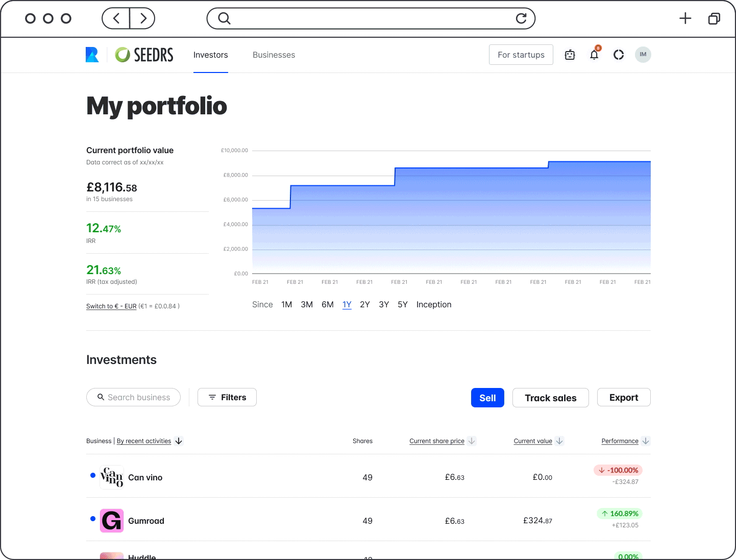The height and width of the screenshot is (560, 736).
Task: Open the IM user avatar menu
Action: coord(643,55)
